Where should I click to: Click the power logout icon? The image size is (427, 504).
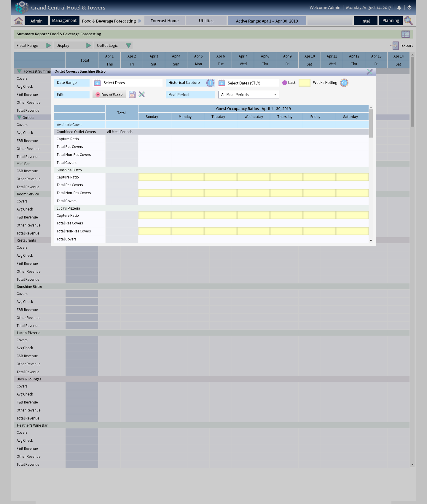(410, 8)
